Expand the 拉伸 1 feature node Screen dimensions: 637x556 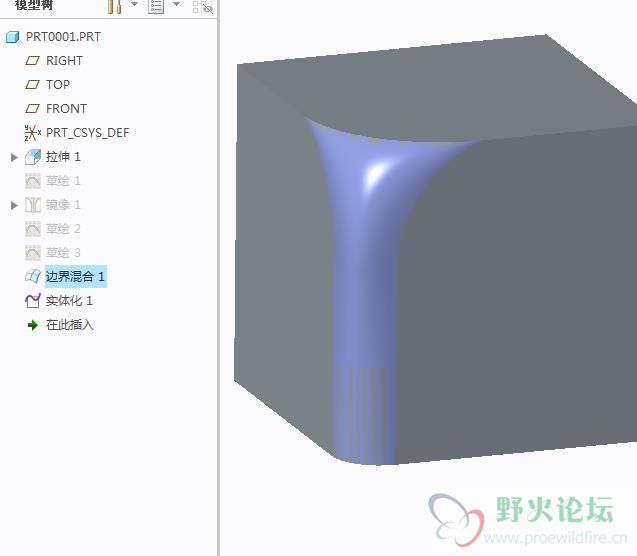(x=14, y=157)
